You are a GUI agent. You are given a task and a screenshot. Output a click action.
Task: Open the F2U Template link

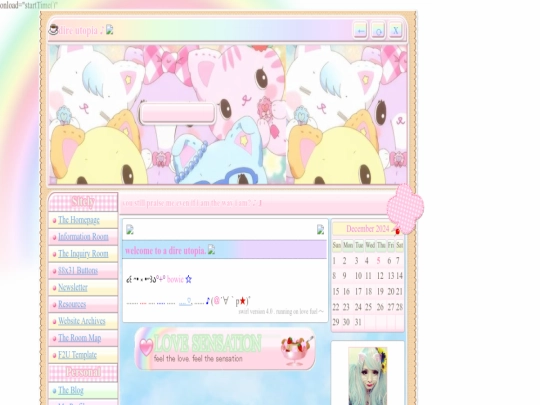point(77,355)
